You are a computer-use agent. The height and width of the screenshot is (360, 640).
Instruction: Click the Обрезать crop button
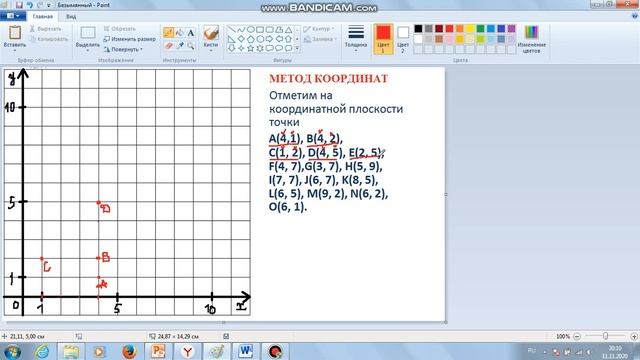(x=120, y=29)
